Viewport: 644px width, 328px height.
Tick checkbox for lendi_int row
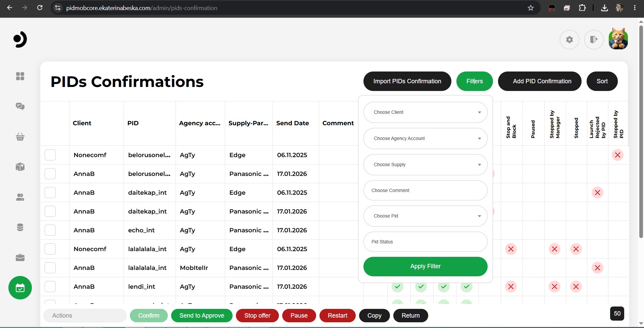50,287
